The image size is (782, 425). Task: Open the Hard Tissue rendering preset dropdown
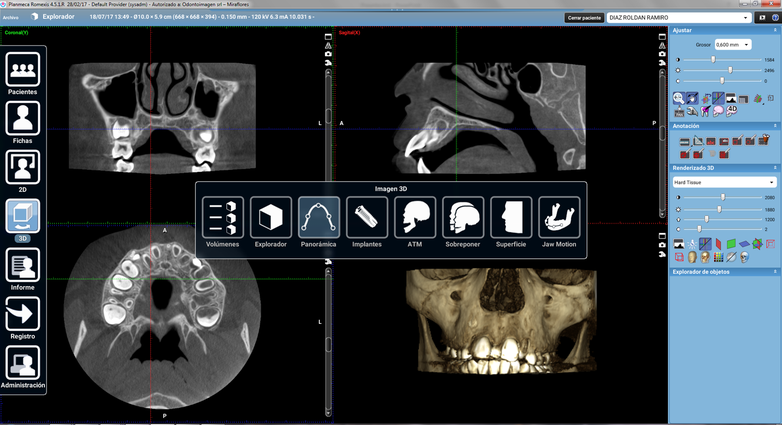724,182
